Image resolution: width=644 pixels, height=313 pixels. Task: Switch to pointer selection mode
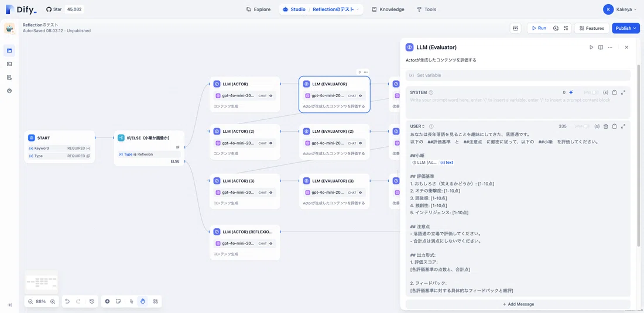coord(131,301)
